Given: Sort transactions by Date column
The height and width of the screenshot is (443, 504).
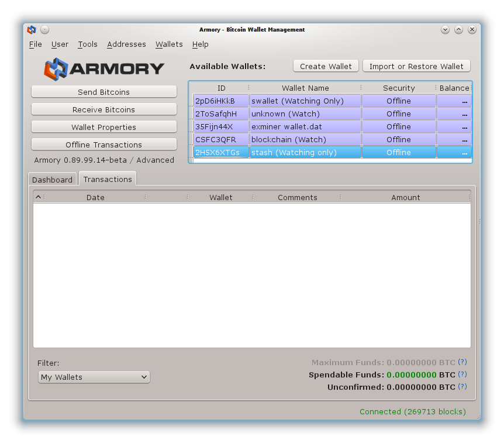Looking at the screenshot, I should pyautogui.click(x=95, y=197).
